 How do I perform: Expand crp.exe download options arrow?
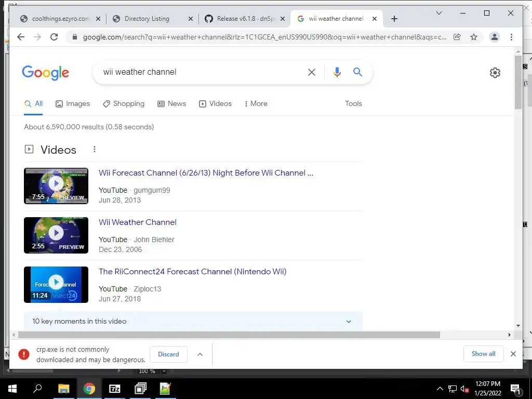[200, 354]
